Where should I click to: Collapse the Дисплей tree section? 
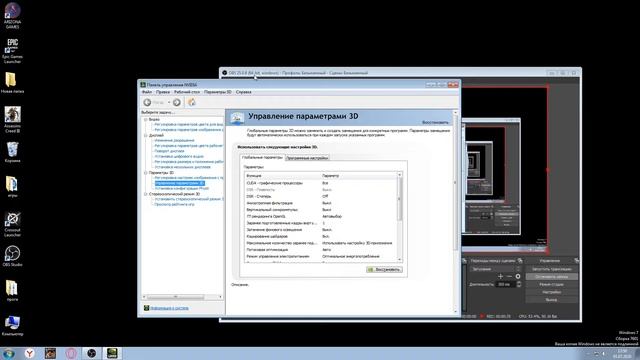pyautogui.click(x=146, y=135)
